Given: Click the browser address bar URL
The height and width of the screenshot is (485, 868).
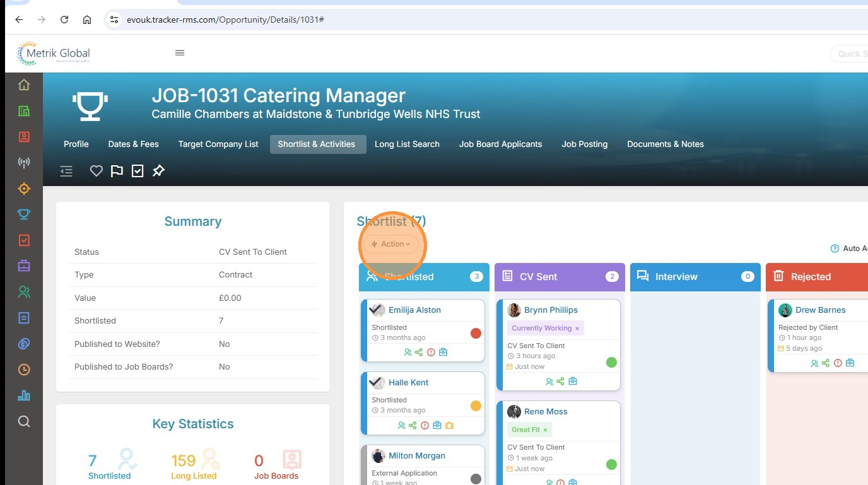Looking at the screenshot, I should coord(225,20).
